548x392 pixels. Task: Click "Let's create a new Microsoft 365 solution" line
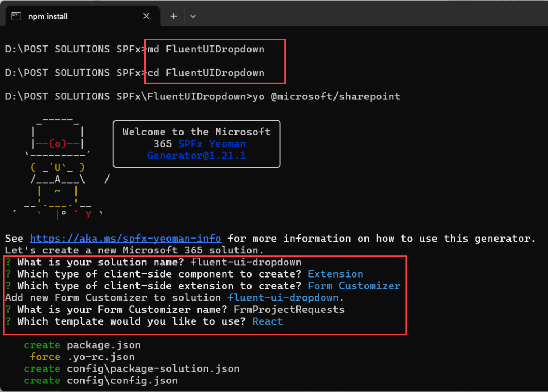click(x=134, y=250)
